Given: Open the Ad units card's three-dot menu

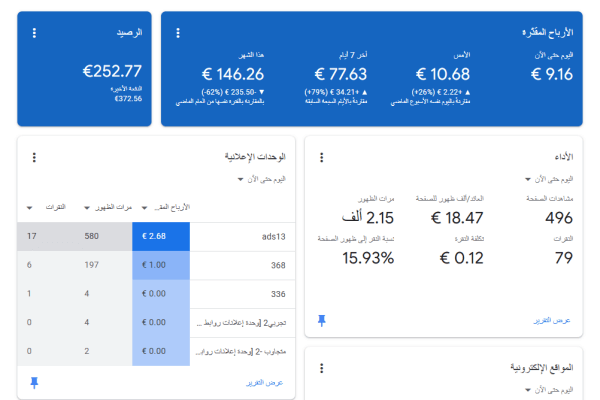Looking at the screenshot, I should [x=35, y=157].
